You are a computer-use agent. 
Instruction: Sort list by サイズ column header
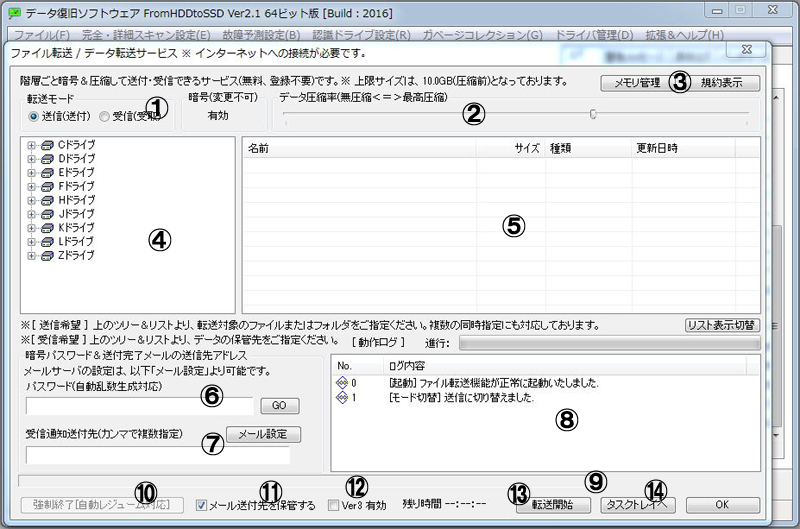click(511, 148)
